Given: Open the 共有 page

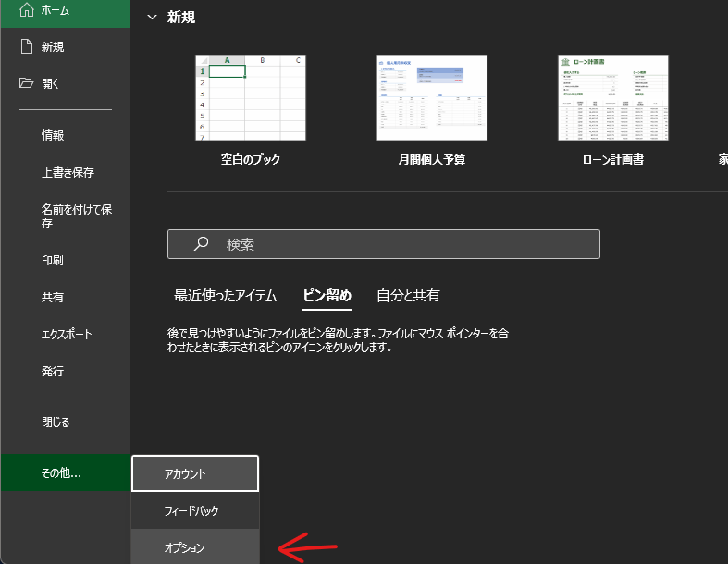Looking at the screenshot, I should tap(66, 297).
